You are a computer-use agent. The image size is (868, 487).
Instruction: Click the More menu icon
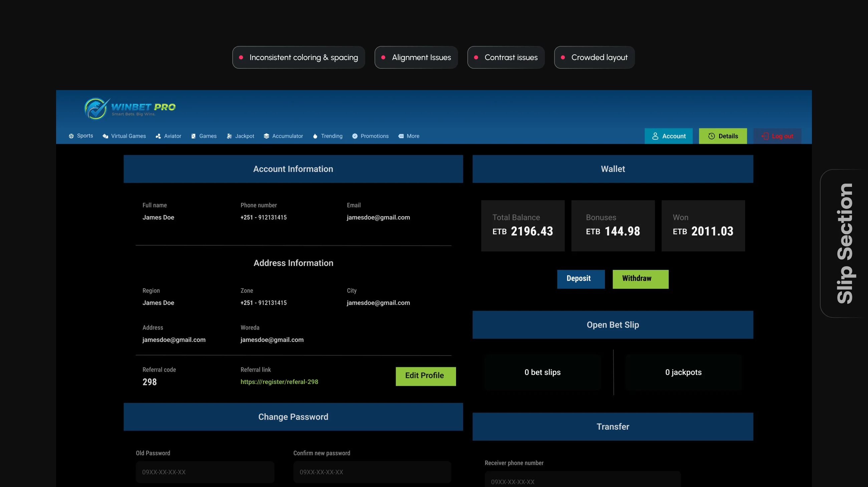click(x=401, y=136)
